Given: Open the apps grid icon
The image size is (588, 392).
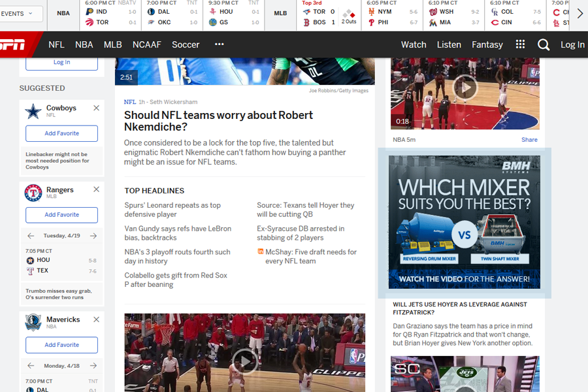Looking at the screenshot, I should pyautogui.click(x=520, y=44).
